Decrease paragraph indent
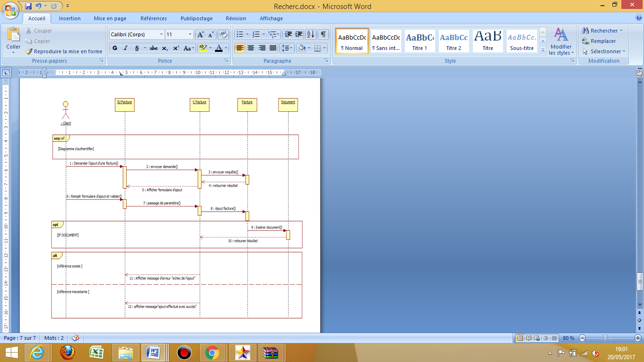This screenshot has height=362, width=644. point(289,34)
